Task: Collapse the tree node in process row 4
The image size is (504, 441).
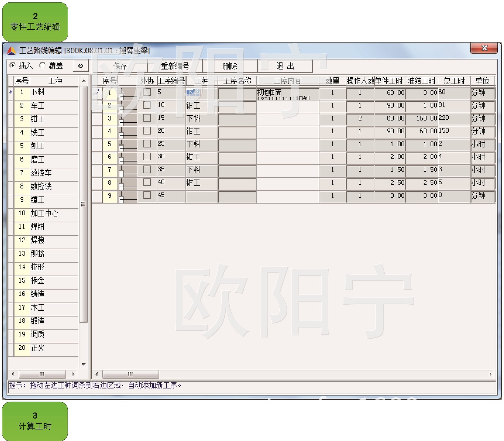Action: coord(121,135)
